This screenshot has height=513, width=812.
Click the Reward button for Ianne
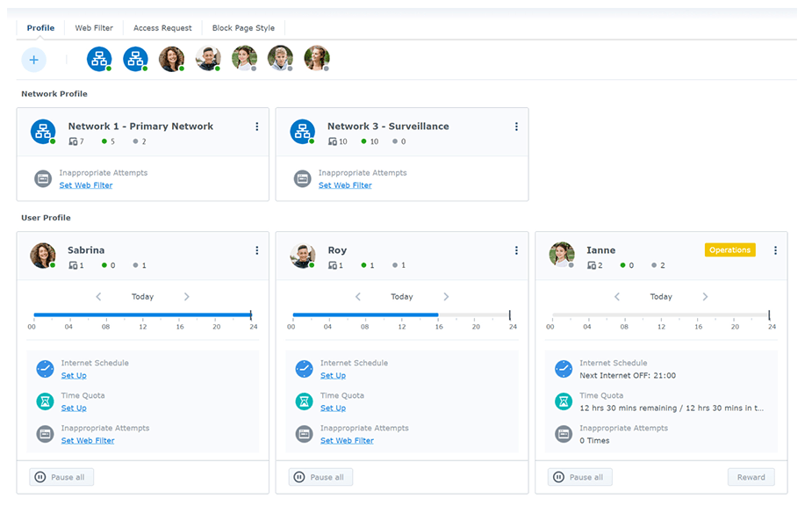click(751, 477)
